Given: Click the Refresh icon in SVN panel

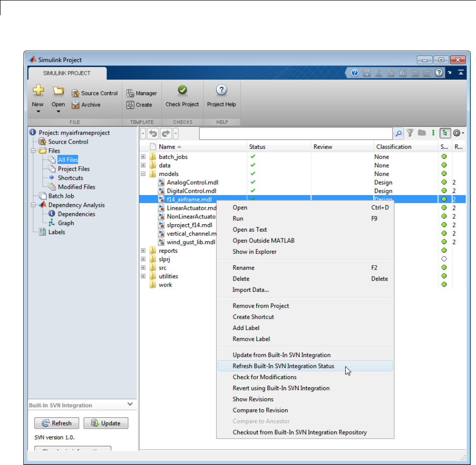Looking at the screenshot, I should [46, 423].
